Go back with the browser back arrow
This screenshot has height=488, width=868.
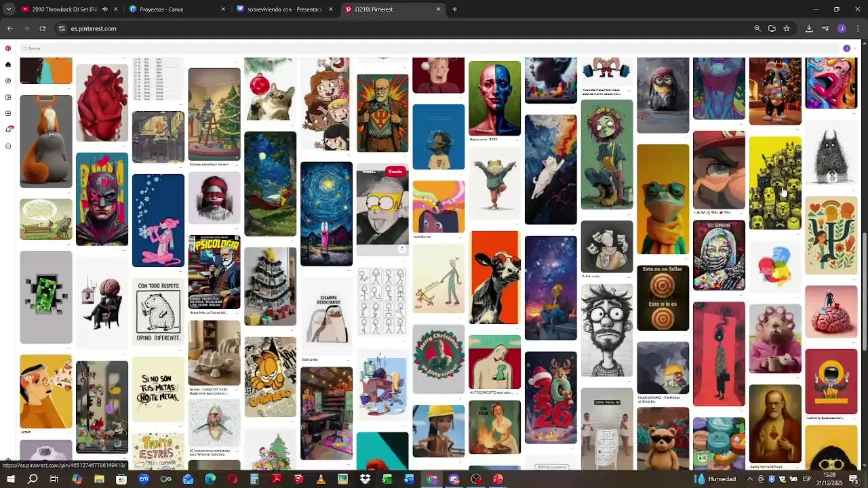coord(9,28)
